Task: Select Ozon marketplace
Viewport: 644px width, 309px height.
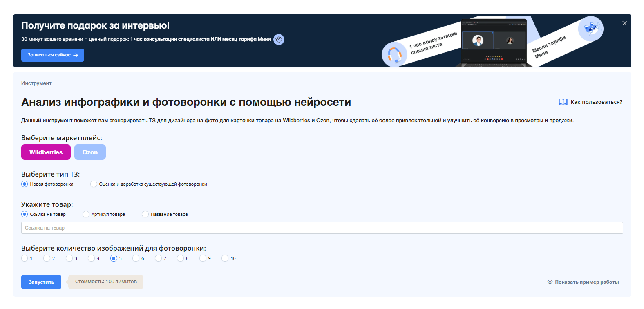Action: (90, 152)
